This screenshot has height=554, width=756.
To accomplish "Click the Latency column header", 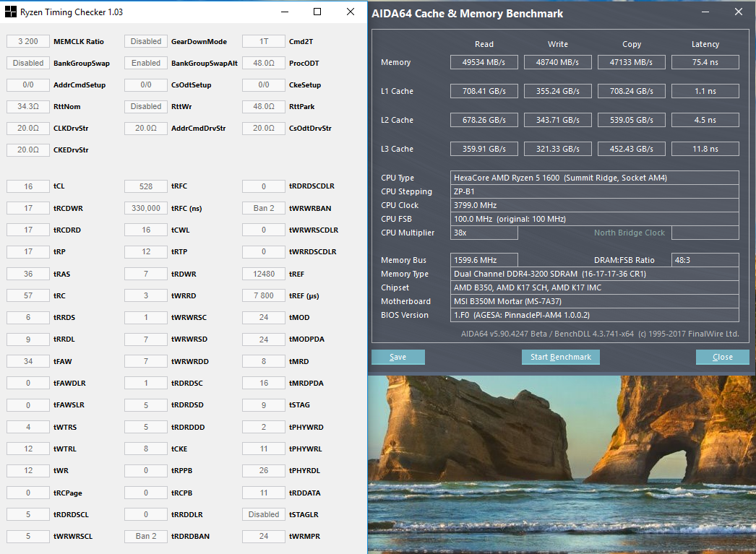I will [x=705, y=44].
